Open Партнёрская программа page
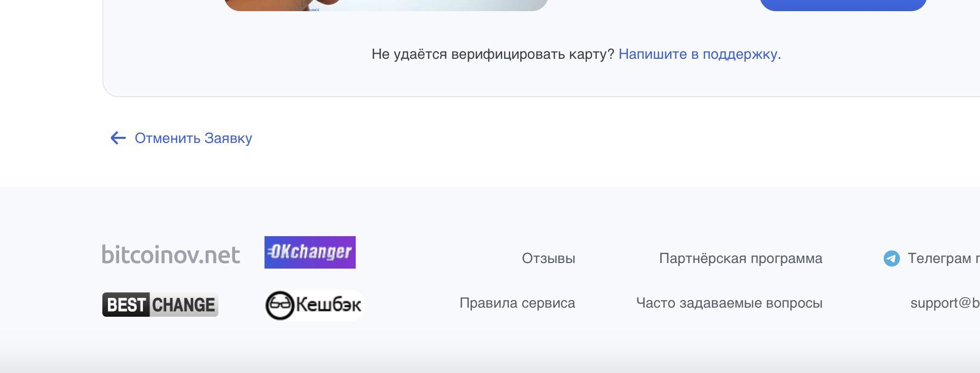The height and width of the screenshot is (373, 980). pyautogui.click(x=740, y=258)
